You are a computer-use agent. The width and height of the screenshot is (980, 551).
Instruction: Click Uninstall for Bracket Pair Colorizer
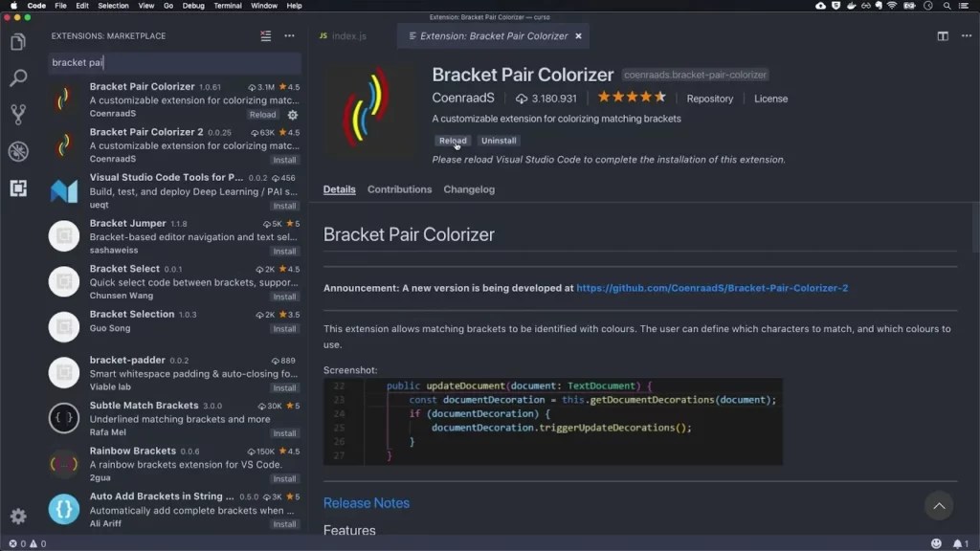coord(499,141)
